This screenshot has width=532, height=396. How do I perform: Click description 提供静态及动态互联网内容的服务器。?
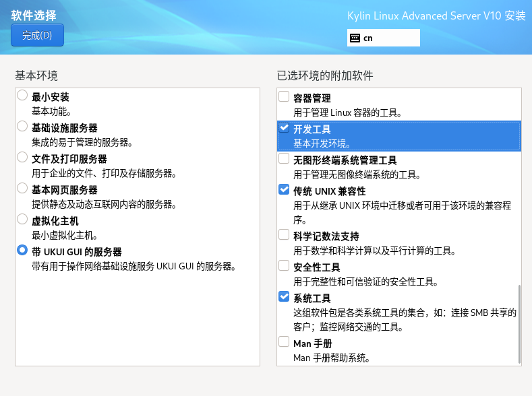point(104,204)
